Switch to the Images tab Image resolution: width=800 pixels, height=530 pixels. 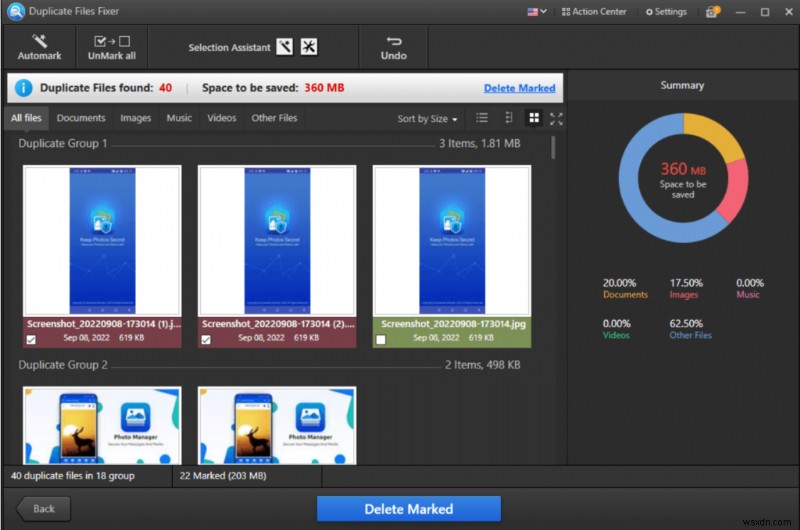[x=135, y=118]
